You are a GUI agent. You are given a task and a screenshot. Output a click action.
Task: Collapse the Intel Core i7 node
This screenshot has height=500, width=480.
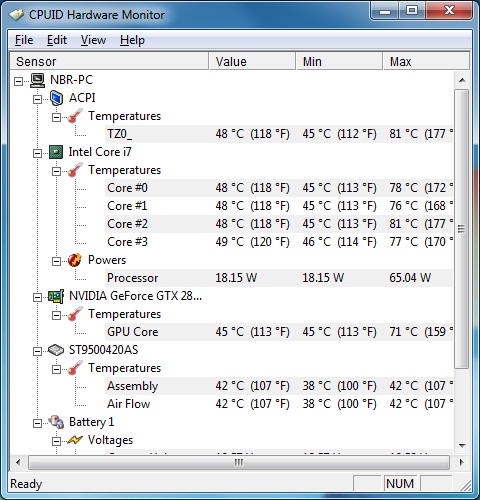(38, 154)
